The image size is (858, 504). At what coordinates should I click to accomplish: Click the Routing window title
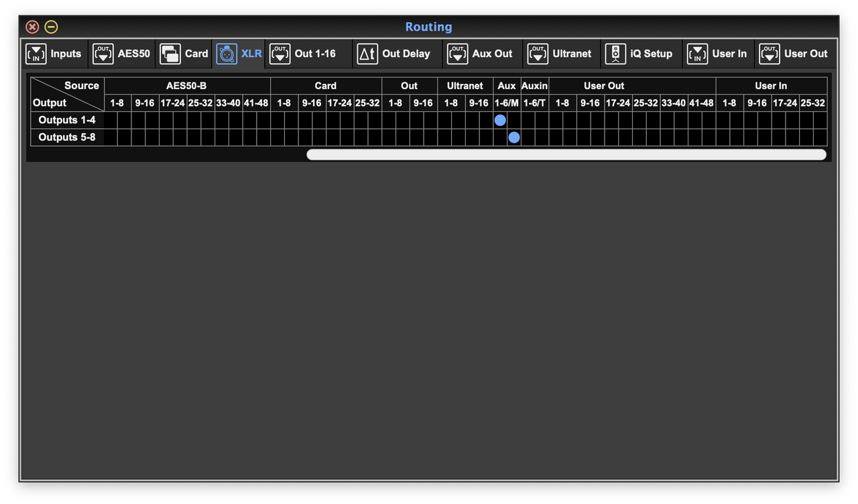[x=428, y=27]
